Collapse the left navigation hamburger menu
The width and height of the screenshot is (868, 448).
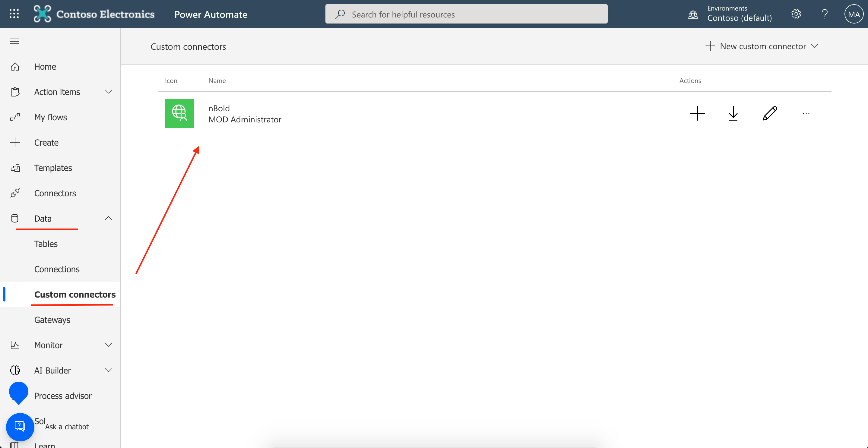14,41
